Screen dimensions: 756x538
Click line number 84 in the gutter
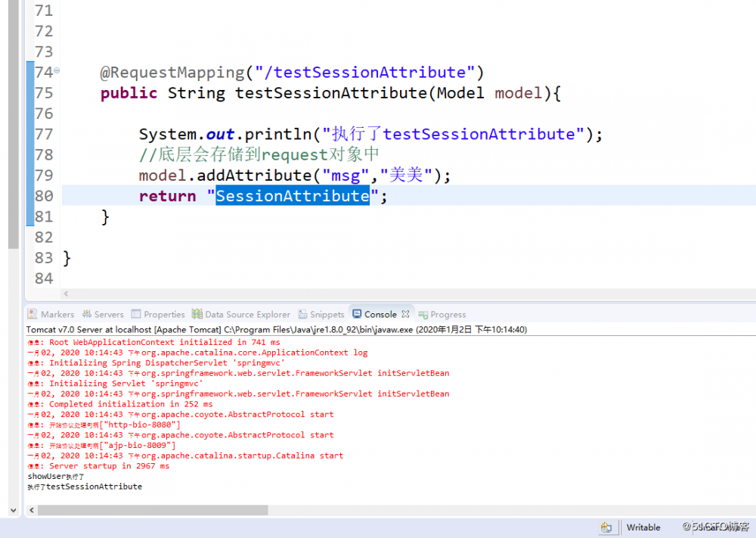click(44, 278)
